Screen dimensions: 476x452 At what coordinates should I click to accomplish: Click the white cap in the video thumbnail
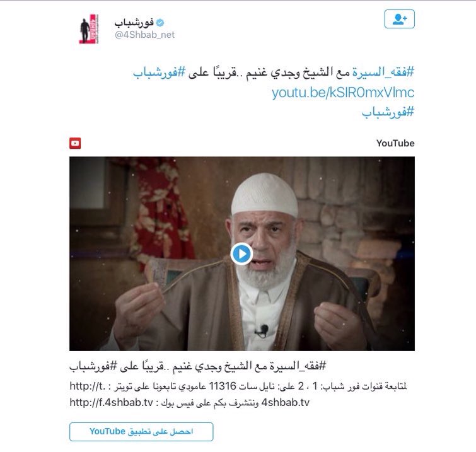coord(264,194)
